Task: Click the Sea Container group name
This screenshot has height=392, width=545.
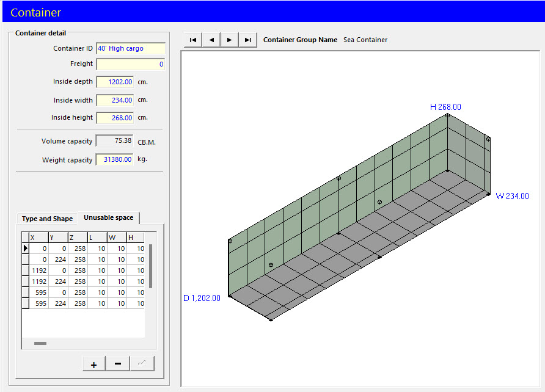Action: coord(365,40)
